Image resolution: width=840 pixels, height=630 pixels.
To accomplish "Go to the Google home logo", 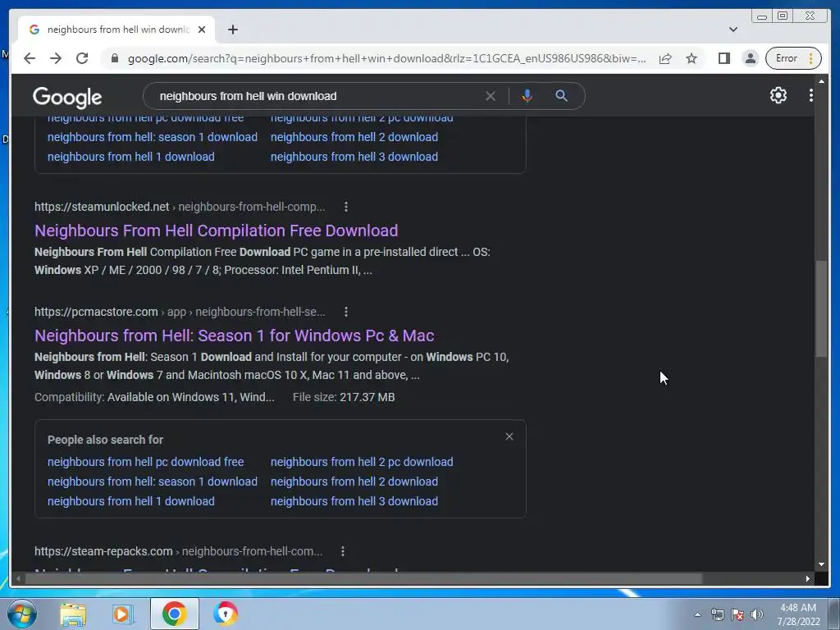I will [x=67, y=97].
